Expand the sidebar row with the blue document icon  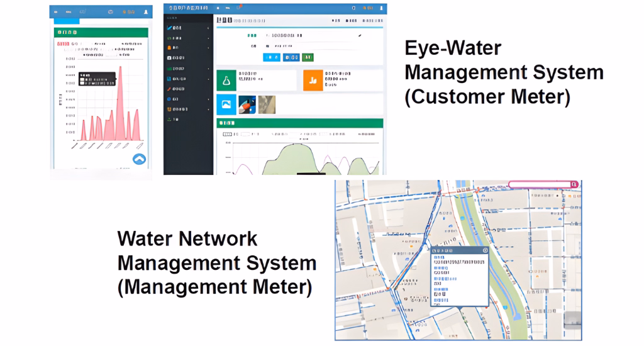tap(209, 79)
